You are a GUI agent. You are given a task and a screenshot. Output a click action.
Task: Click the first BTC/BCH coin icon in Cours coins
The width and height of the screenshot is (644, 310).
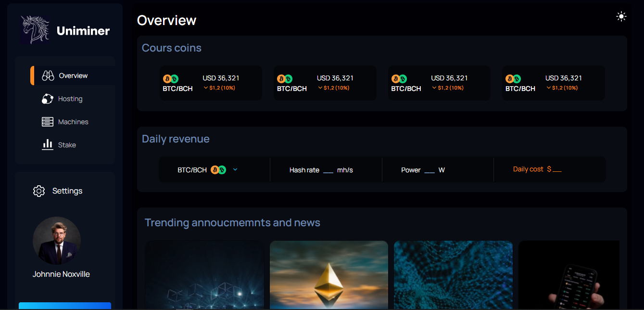tap(171, 79)
